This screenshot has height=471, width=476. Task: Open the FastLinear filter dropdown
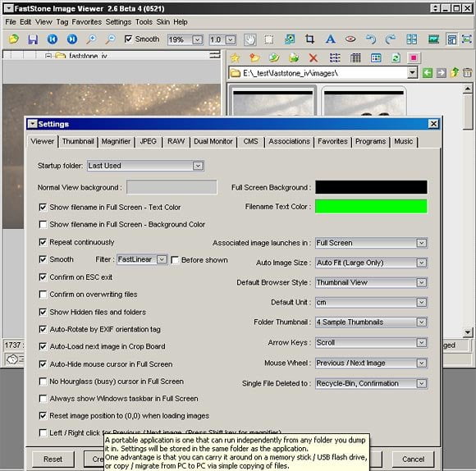pos(142,259)
